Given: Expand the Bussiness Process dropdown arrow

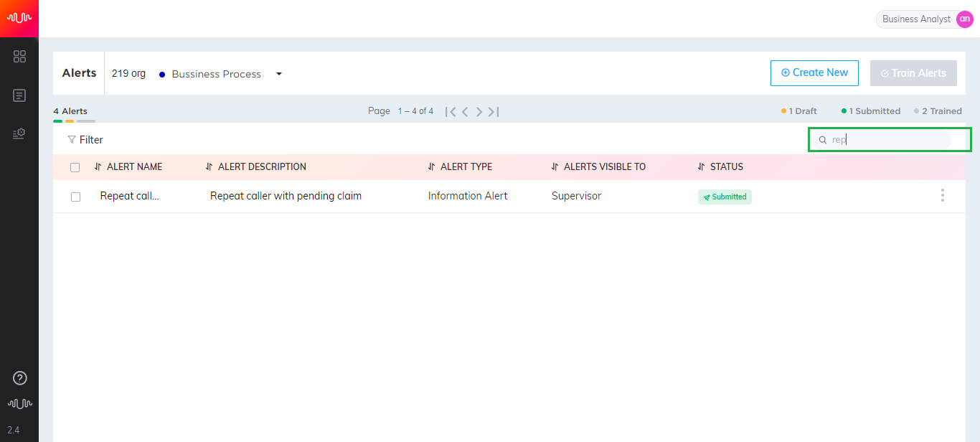Looking at the screenshot, I should coord(279,74).
